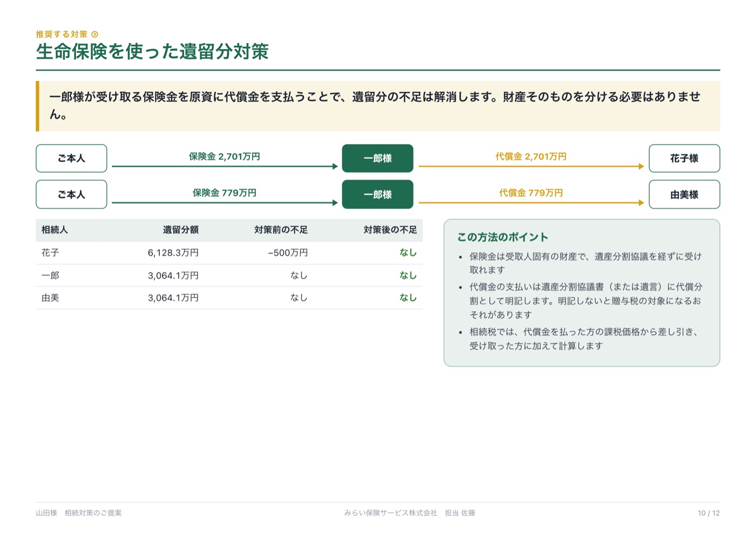Click the 代償金 2,701万円 arrow label
The width and height of the screenshot is (756, 534).
(x=531, y=157)
